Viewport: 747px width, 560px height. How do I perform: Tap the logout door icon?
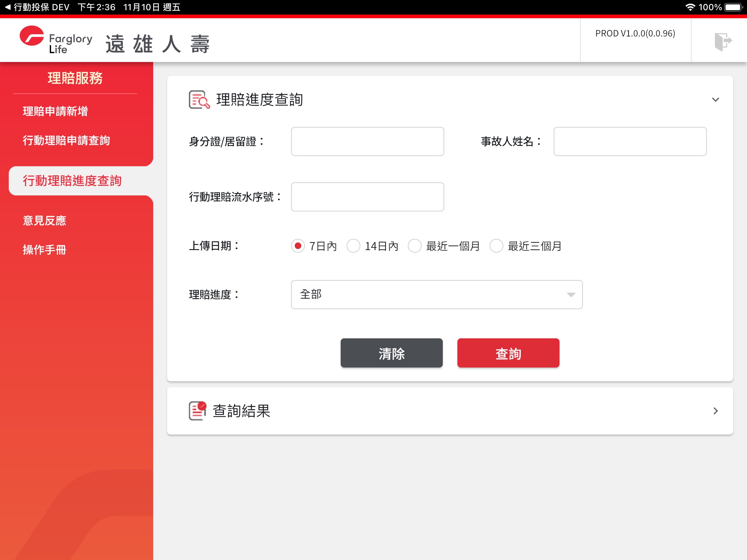pyautogui.click(x=723, y=41)
